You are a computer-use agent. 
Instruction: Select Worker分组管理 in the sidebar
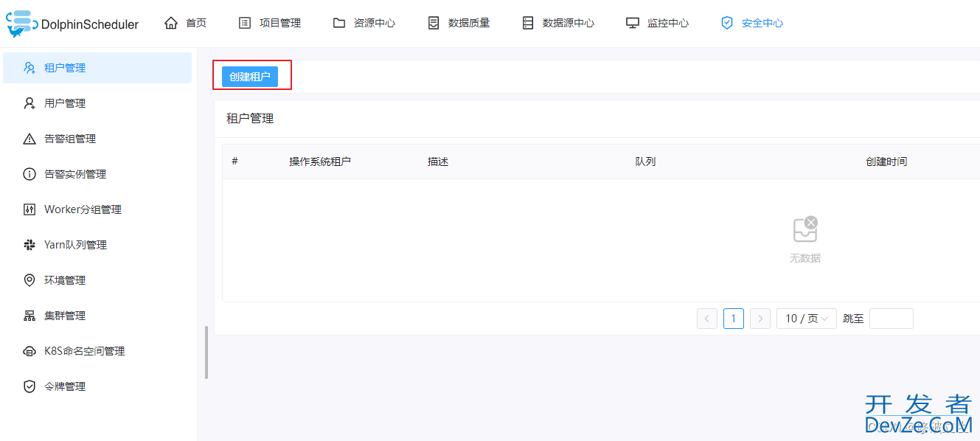click(97, 209)
